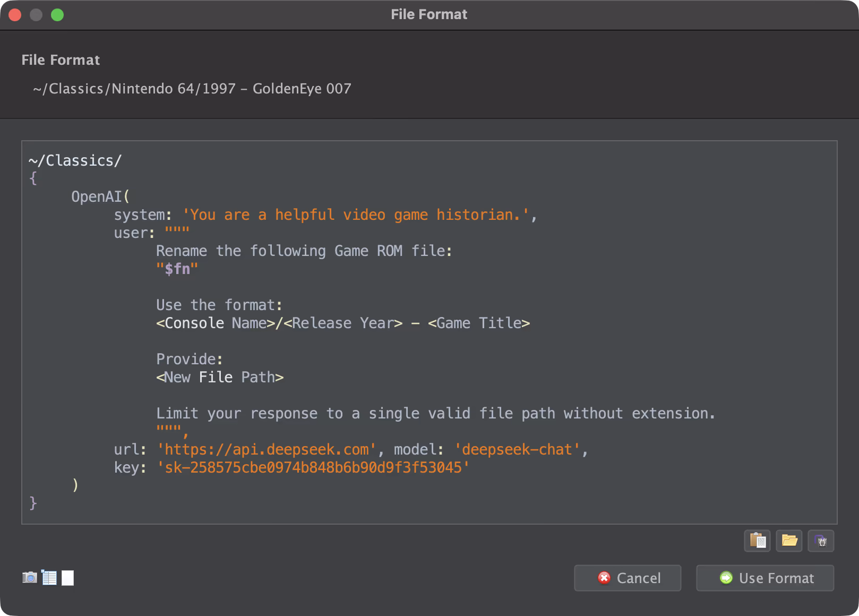The image size is (859, 616).
Task: Click the green zoom window button
Action: (57, 15)
